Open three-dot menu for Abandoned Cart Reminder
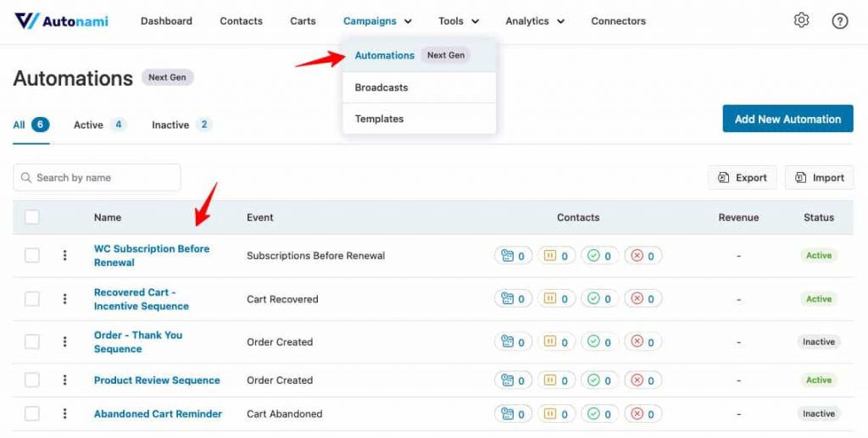868x438 pixels. [64, 413]
